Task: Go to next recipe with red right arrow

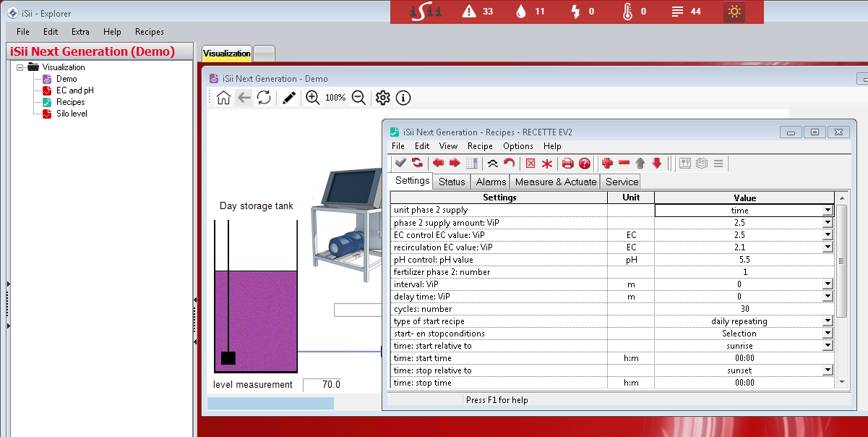Action: point(455,163)
